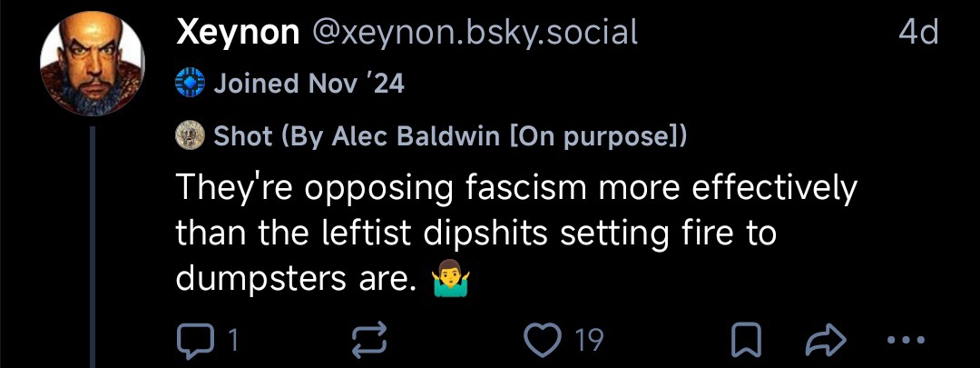The width and height of the screenshot is (980, 368).
Task: Open Xeynon's profile picture avatar
Action: click(x=93, y=64)
